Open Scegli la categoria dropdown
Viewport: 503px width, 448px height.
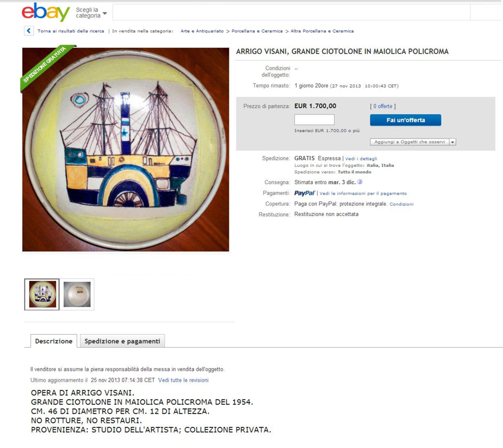tap(92, 13)
